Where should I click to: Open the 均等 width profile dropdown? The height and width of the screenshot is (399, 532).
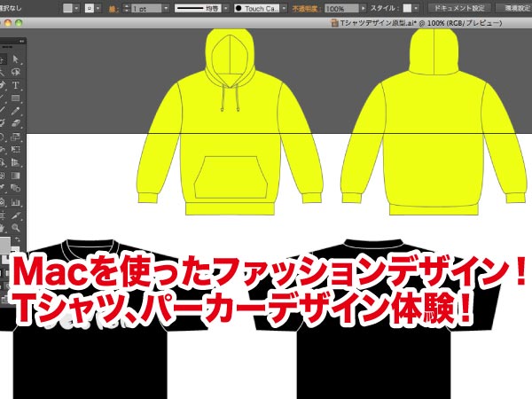(x=226, y=8)
